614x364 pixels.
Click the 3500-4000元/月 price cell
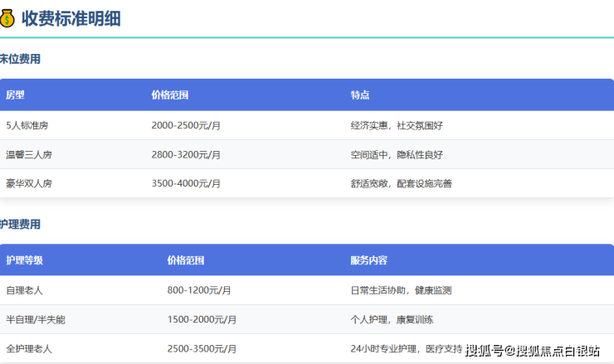(186, 183)
